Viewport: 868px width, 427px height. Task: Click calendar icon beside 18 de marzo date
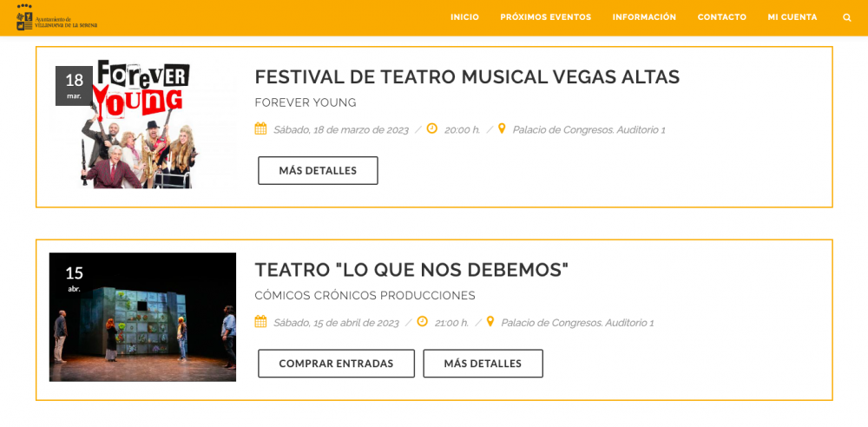[x=260, y=129]
